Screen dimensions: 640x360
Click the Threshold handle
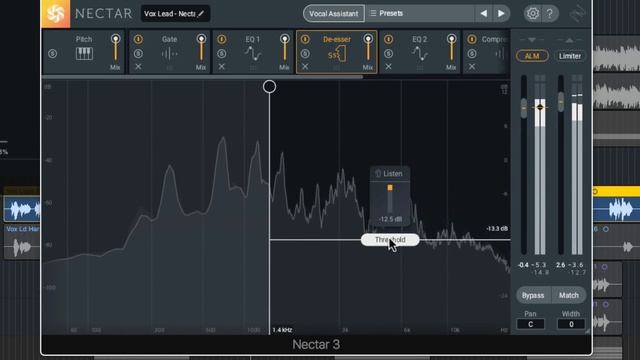[390, 240]
